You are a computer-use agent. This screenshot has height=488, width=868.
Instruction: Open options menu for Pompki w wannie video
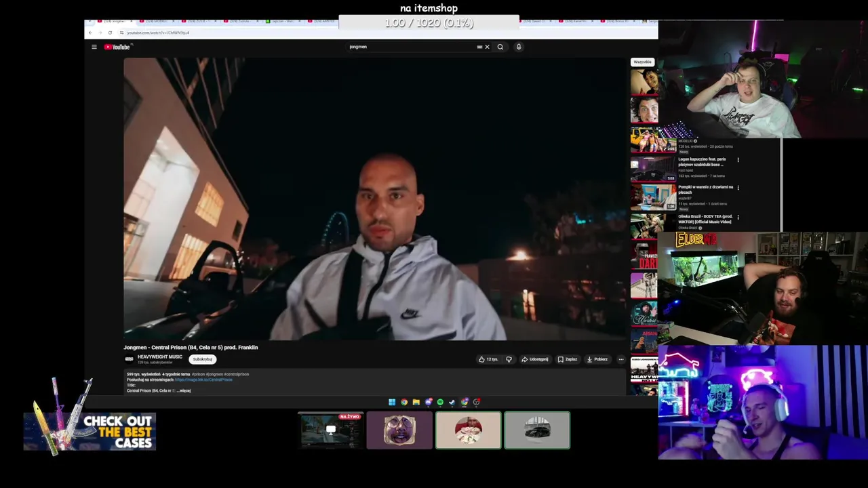coord(738,188)
